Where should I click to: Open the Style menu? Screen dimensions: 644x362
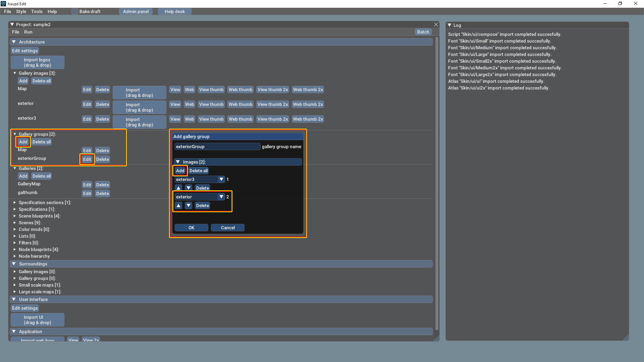pos(21,11)
